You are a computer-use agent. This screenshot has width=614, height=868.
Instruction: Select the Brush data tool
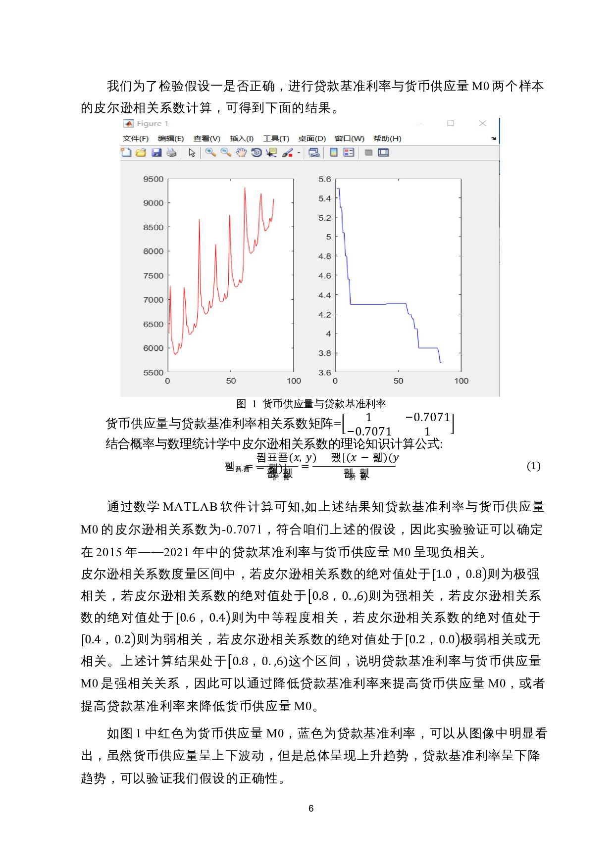[x=287, y=152]
